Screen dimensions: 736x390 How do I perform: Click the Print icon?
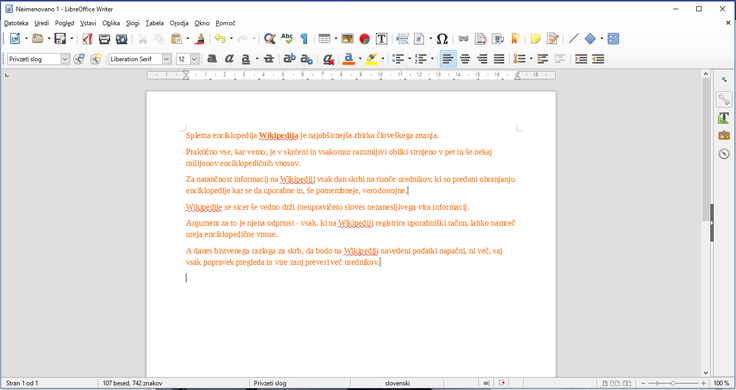[x=104, y=38]
